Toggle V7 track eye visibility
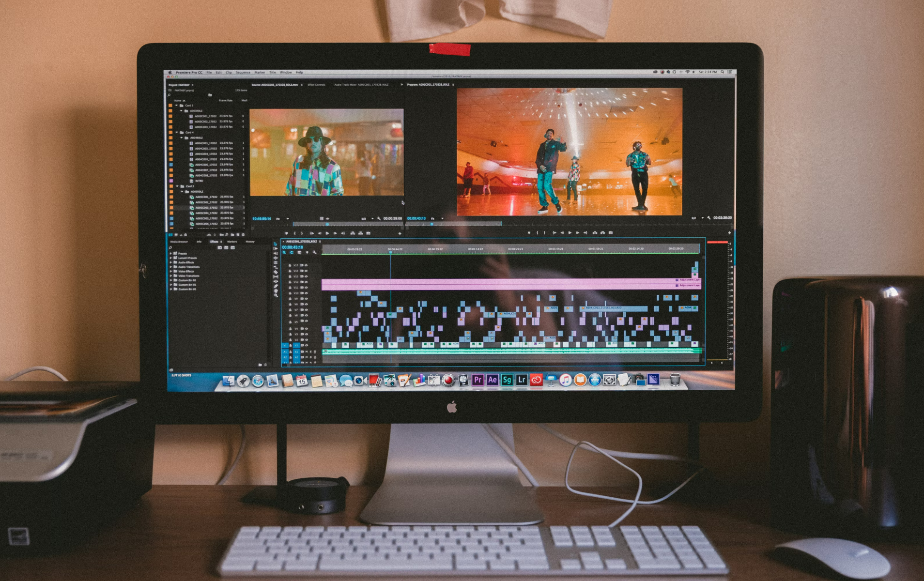 coord(306,310)
